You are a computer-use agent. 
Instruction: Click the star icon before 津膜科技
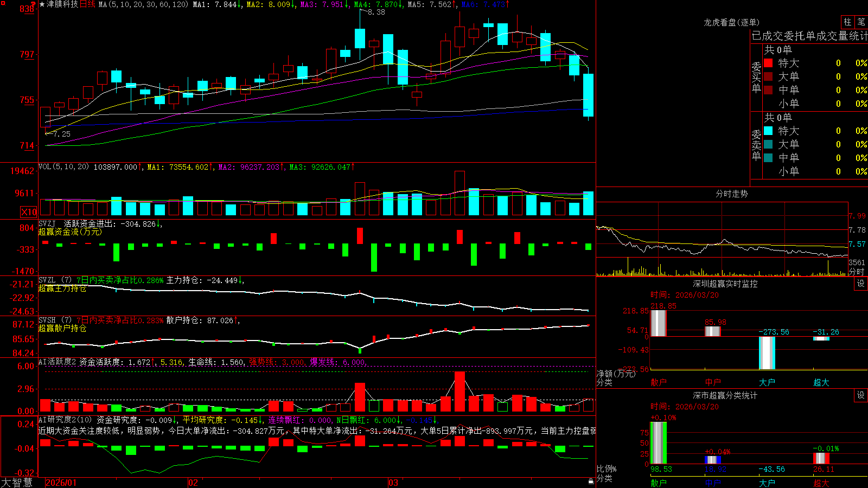coord(42,4)
